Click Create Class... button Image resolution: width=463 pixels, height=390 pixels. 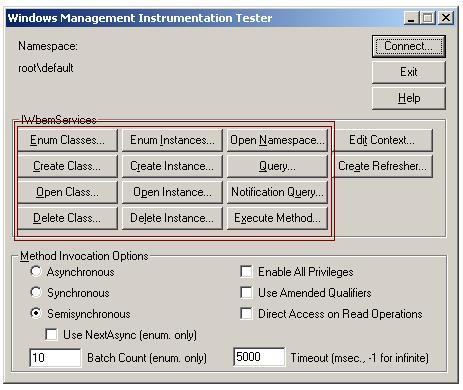pyautogui.click(x=67, y=166)
